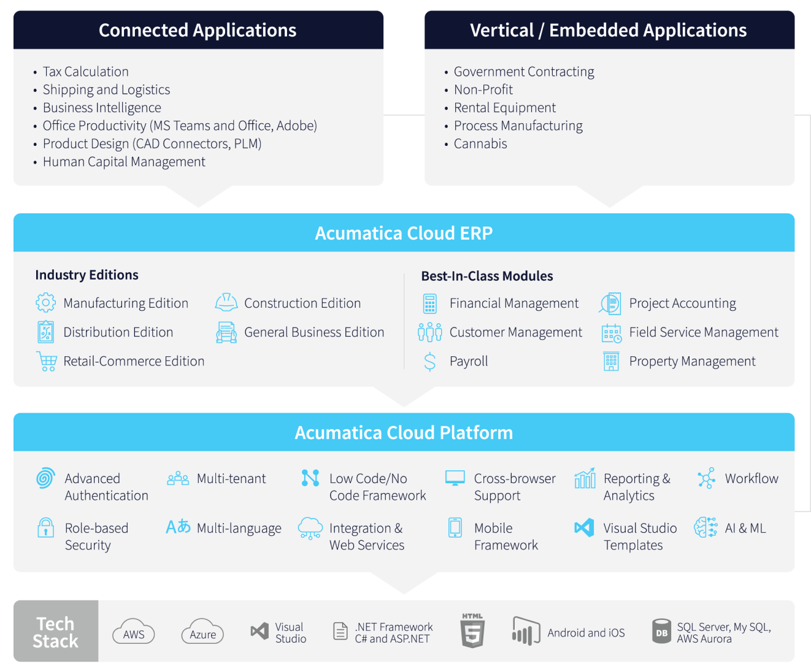This screenshot has width=811, height=672.
Task: Click Human Capital Management list item
Action: point(124,162)
